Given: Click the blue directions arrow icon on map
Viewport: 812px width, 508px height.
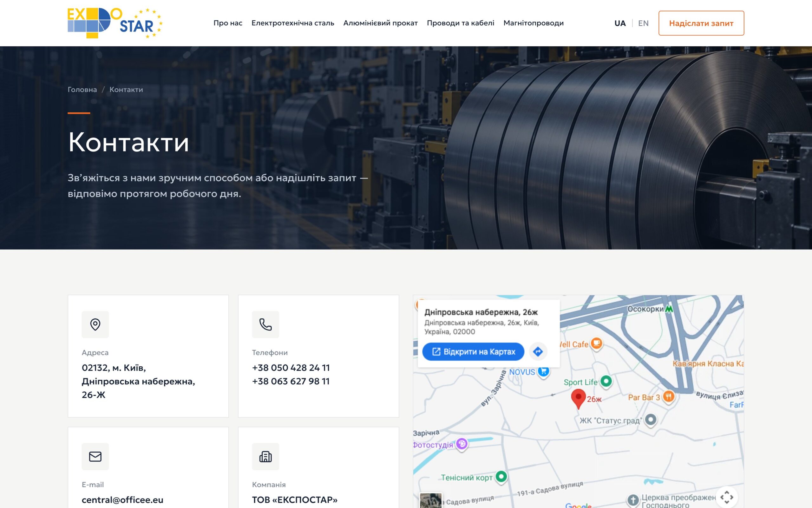Looking at the screenshot, I should coord(538,351).
